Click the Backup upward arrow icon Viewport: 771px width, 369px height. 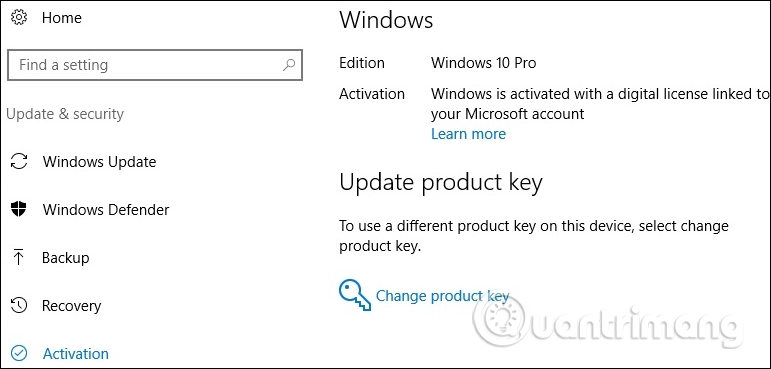(x=19, y=257)
